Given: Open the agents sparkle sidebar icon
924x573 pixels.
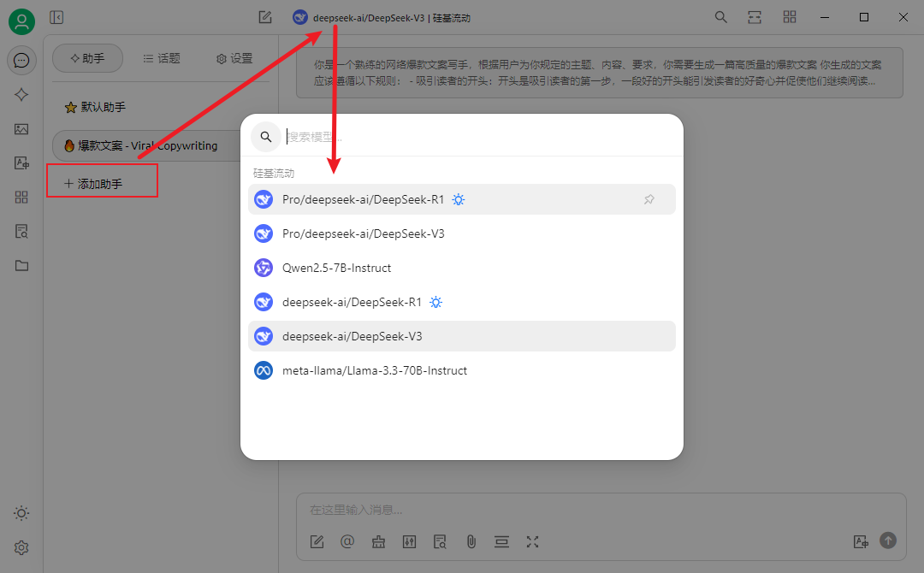Looking at the screenshot, I should click(x=21, y=95).
